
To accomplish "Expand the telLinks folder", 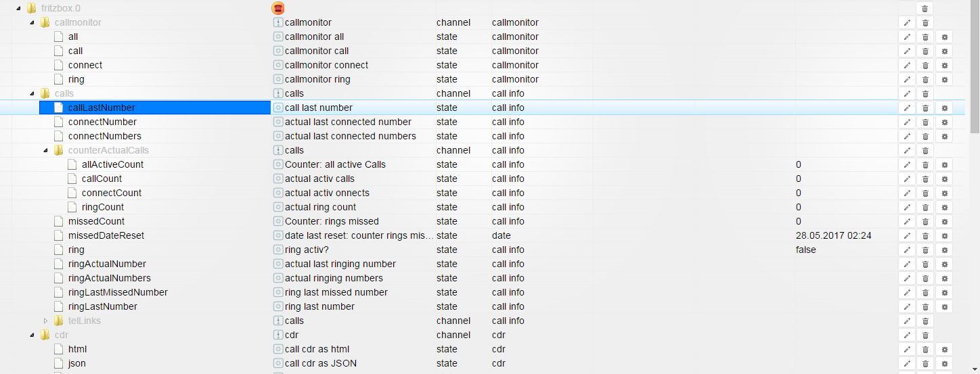I will coord(45,321).
